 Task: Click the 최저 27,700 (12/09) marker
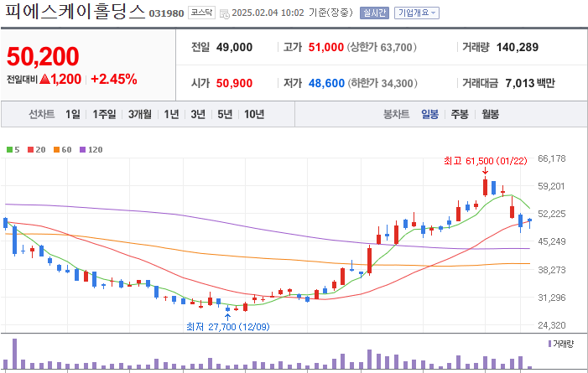click(228, 327)
